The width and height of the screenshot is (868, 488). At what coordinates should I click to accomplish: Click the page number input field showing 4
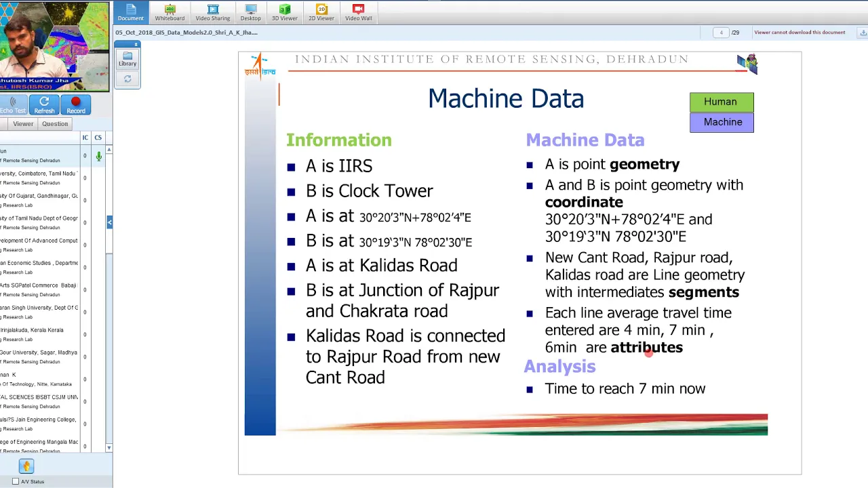click(x=721, y=33)
